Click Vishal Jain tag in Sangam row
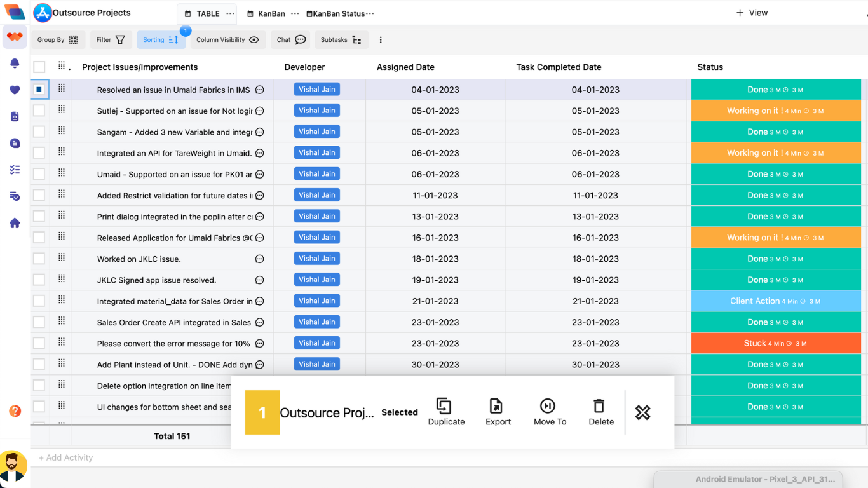The height and width of the screenshot is (488, 868). click(317, 132)
